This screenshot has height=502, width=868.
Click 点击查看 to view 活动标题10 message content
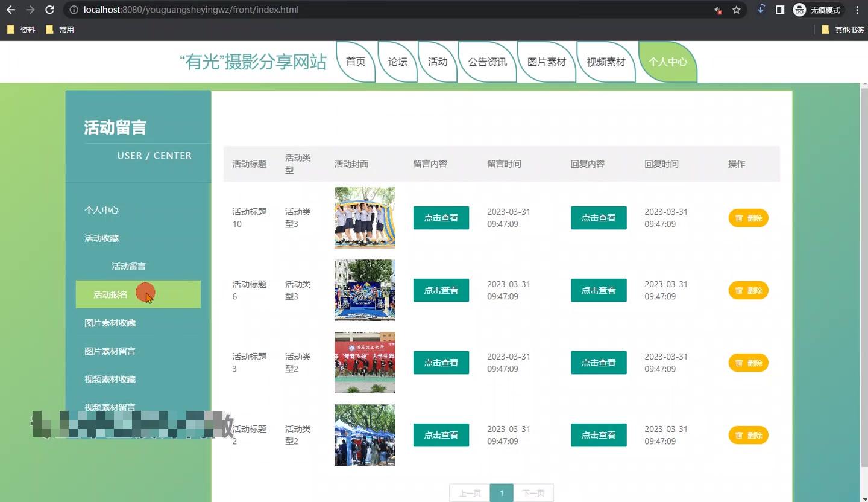tap(441, 218)
